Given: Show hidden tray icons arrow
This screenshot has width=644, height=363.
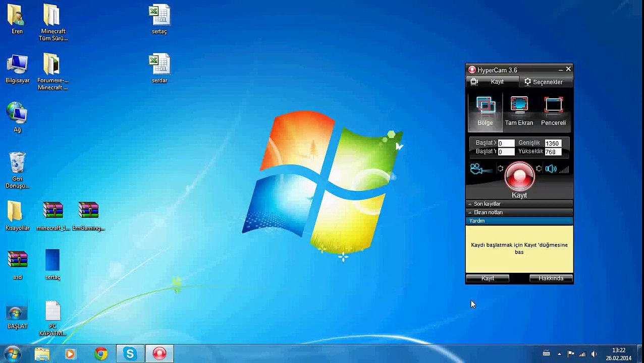Looking at the screenshot, I should point(559,354).
